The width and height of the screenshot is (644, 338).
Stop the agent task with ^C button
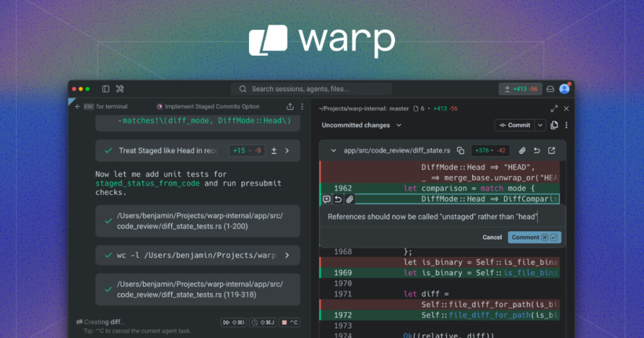(x=289, y=322)
